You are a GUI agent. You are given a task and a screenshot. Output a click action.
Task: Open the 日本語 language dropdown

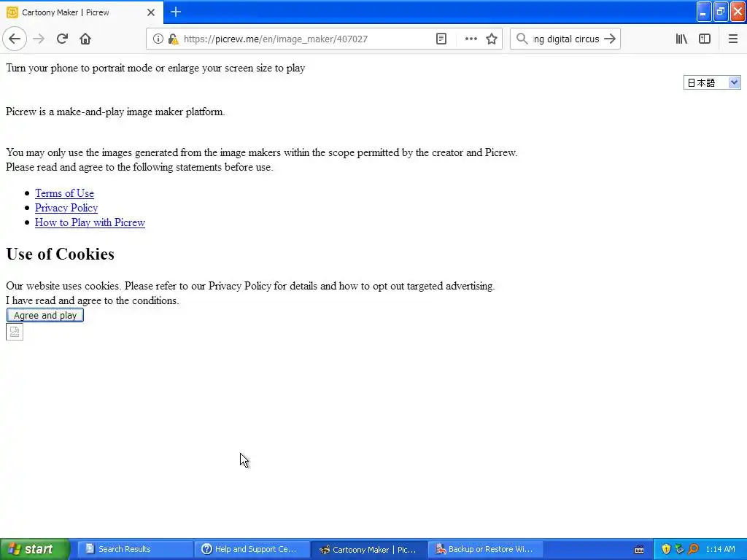click(x=712, y=82)
